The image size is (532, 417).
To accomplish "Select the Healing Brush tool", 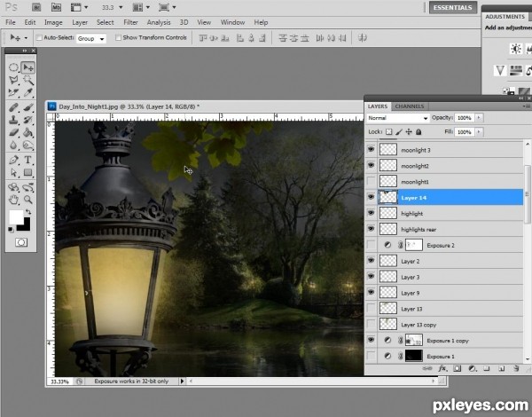I will point(13,107).
